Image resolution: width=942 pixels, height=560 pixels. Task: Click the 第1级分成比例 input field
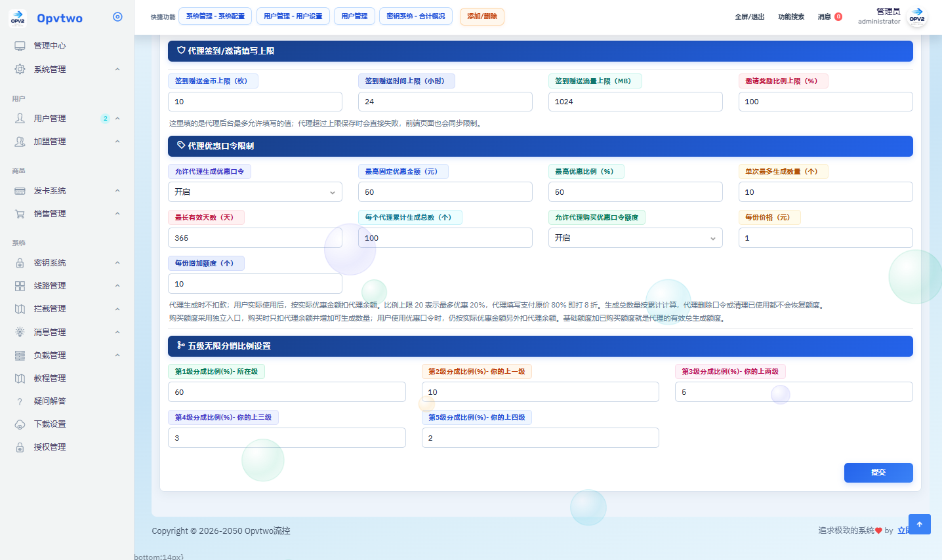click(x=287, y=392)
